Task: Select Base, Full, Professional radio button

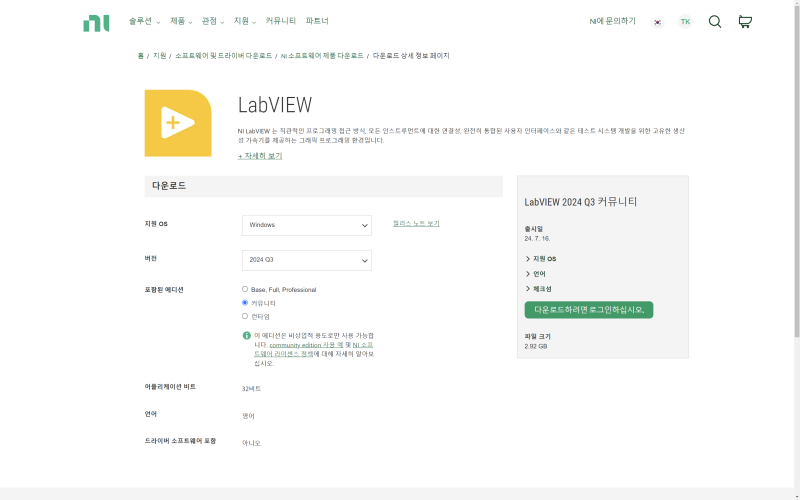Action: pyautogui.click(x=245, y=289)
